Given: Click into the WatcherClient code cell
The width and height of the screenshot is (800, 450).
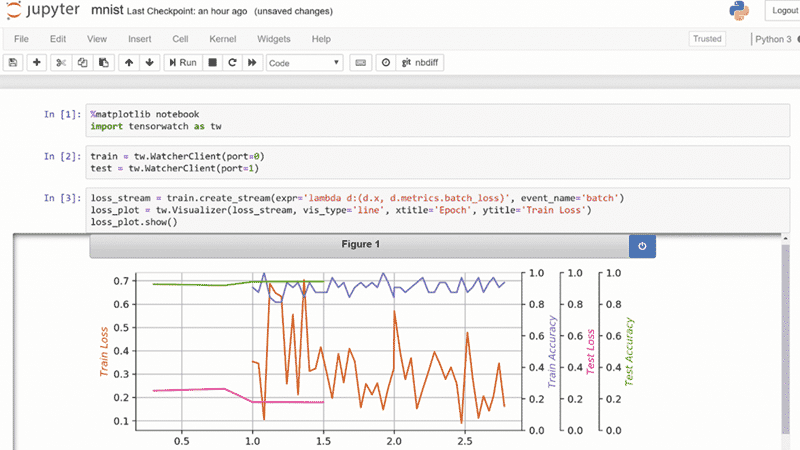Looking at the screenshot, I should point(438,162).
